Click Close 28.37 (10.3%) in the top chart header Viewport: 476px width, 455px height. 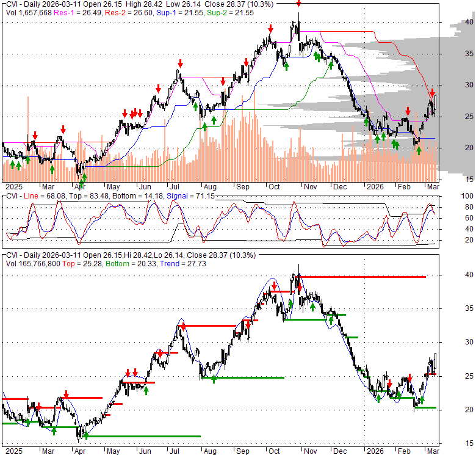pos(239,4)
